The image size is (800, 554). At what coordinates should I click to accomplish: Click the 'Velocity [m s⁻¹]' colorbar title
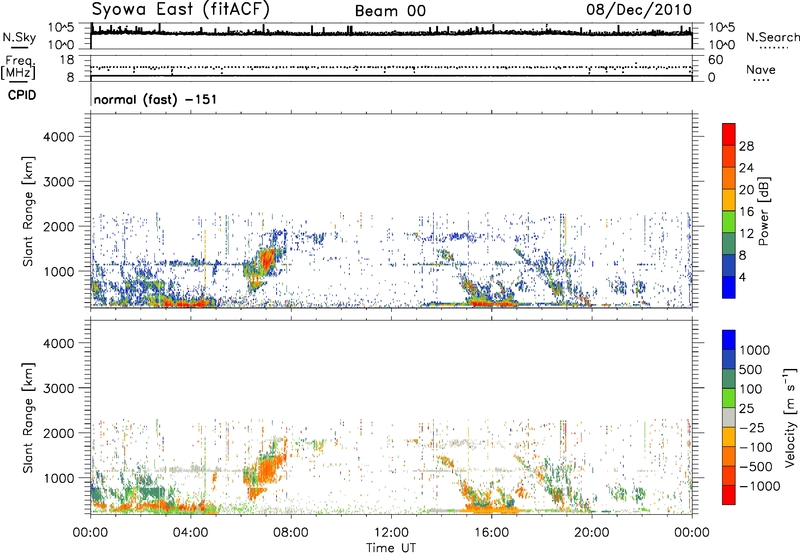(x=790, y=416)
